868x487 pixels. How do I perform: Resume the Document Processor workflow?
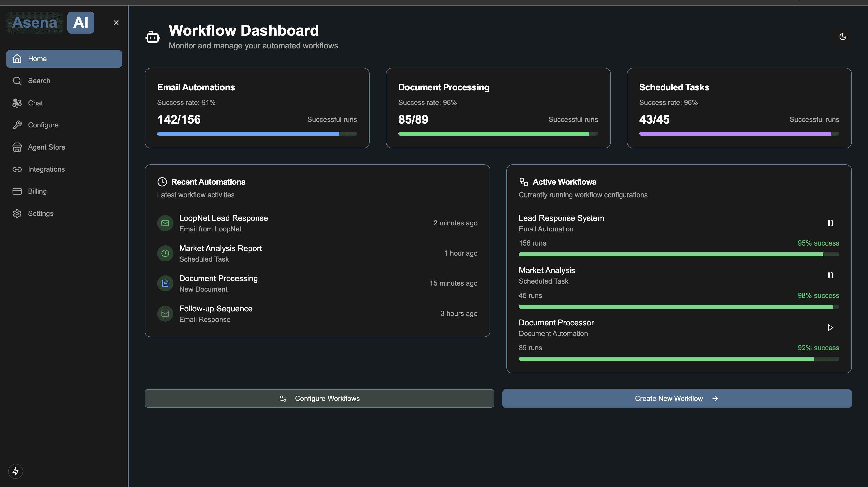coord(830,328)
